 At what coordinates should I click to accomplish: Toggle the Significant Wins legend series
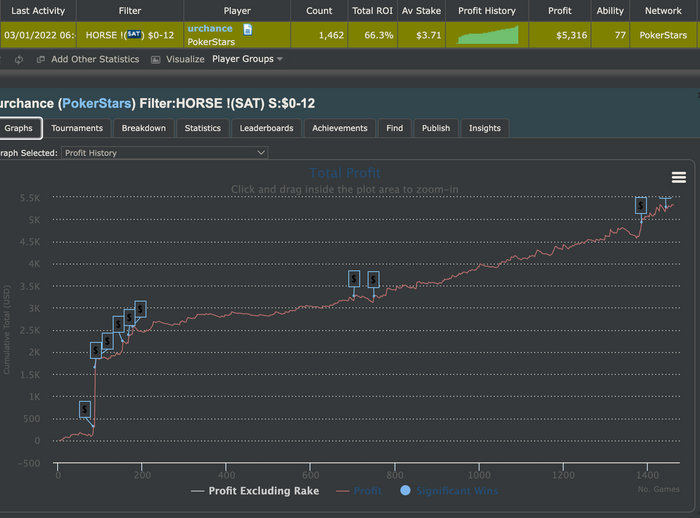pos(449,491)
